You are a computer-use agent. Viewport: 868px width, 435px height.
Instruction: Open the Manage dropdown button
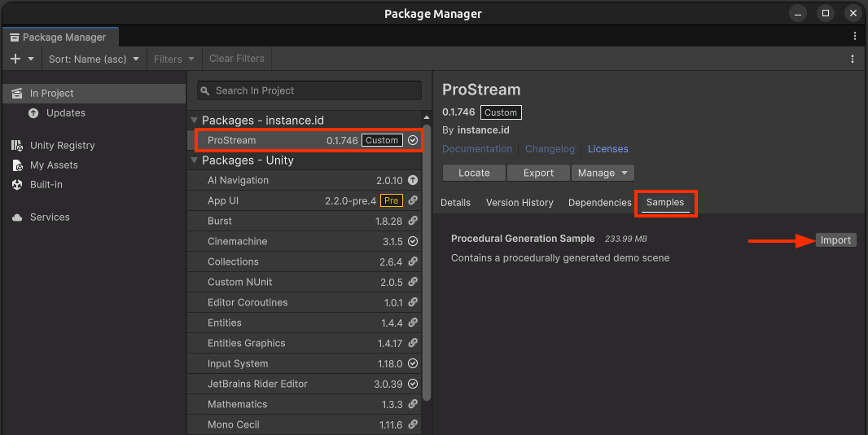(x=603, y=173)
